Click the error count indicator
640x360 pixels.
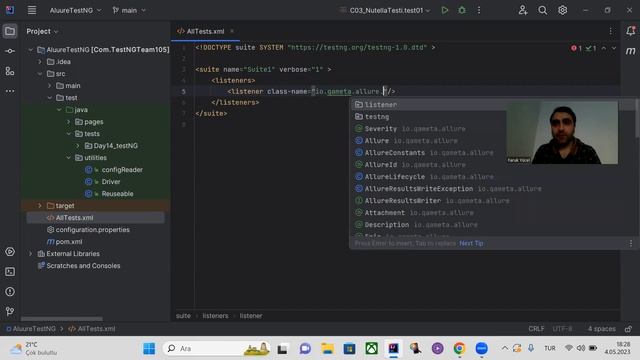(576, 48)
